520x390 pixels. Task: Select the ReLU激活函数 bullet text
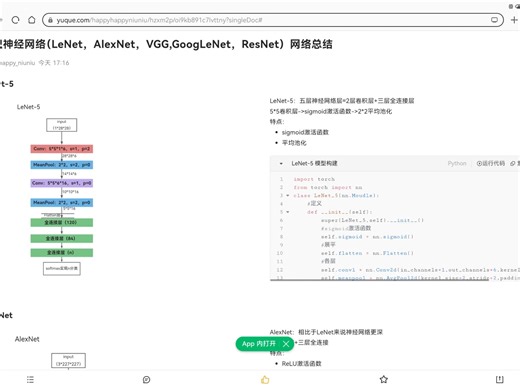(302, 363)
